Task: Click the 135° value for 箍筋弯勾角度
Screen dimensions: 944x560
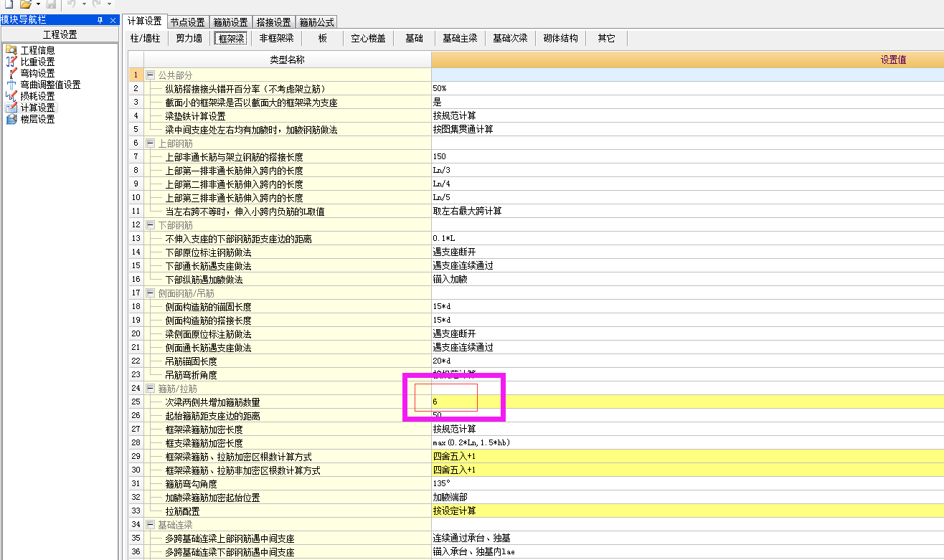Action: [688, 484]
